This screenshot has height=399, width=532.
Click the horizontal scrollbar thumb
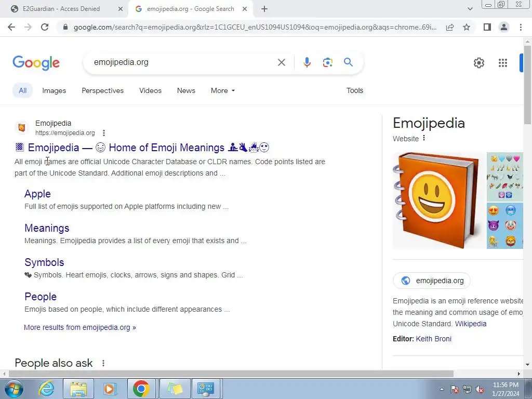click(x=231, y=374)
